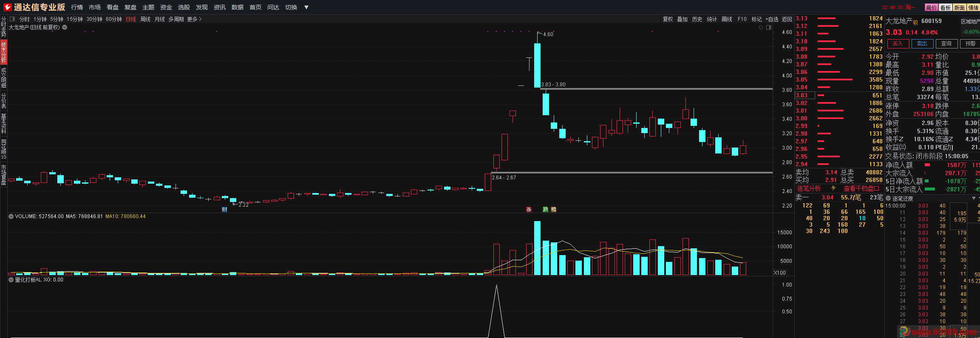The width and height of the screenshot is (980, 338).
Task: Switch to the 周线 period tab
Action: tap(145, 19)
